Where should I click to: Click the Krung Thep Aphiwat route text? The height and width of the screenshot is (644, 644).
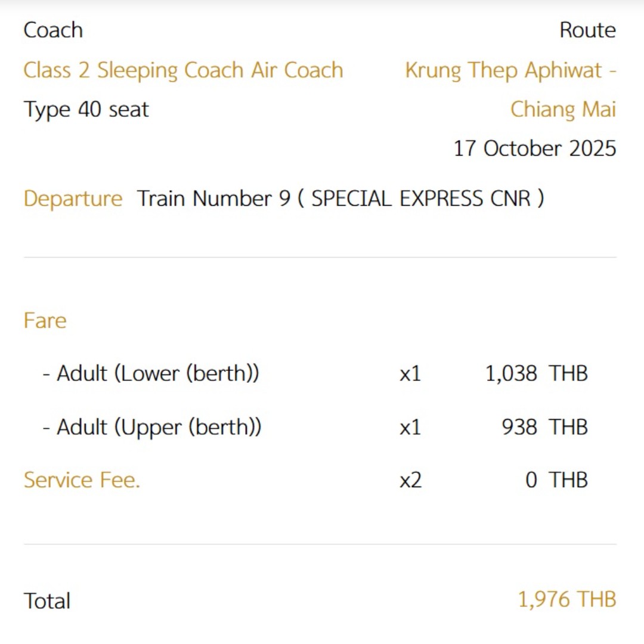510,70
